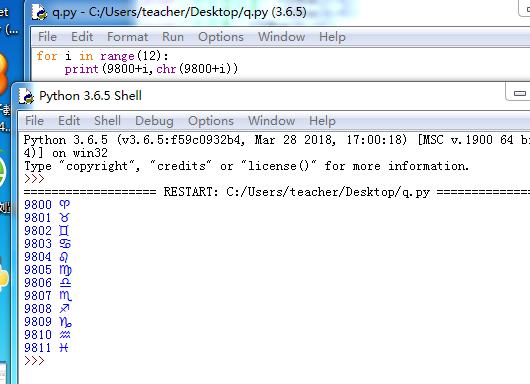Click the 'for i in range(12):' code line
Image resolution: width=530 pixels, height=384 pixels.
[102, 56]
